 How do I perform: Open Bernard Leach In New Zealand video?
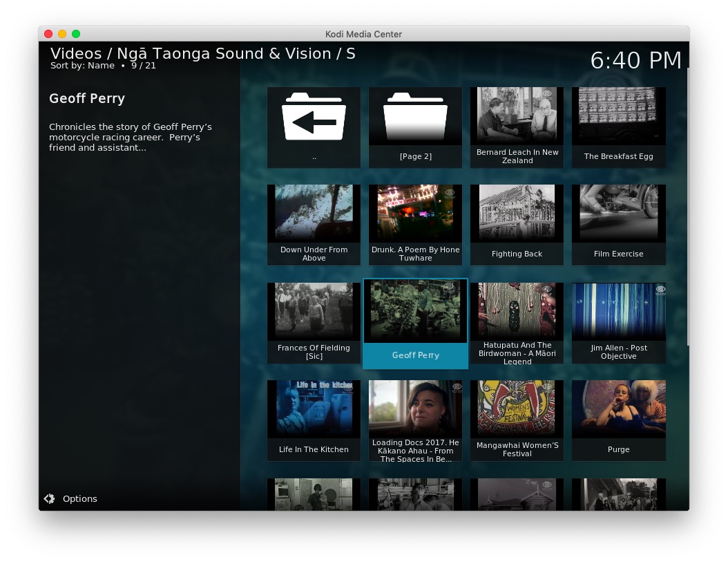tap(517, 117)
